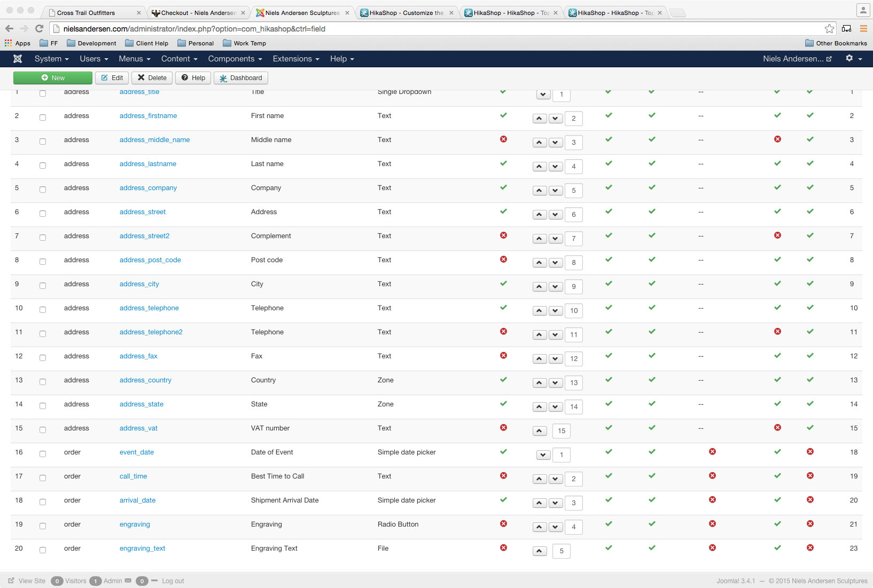Viewport: 873px width, 588px height.
Task: Click the green New button
Action: click(53, 78)
